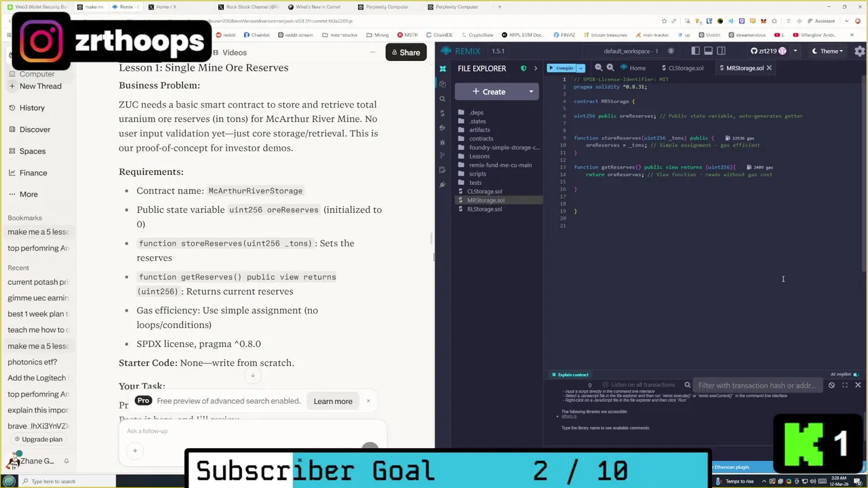Screen dimensions: 868x488
Task: Open the GitHub account dropdown arrow
Action: point(795,51)
